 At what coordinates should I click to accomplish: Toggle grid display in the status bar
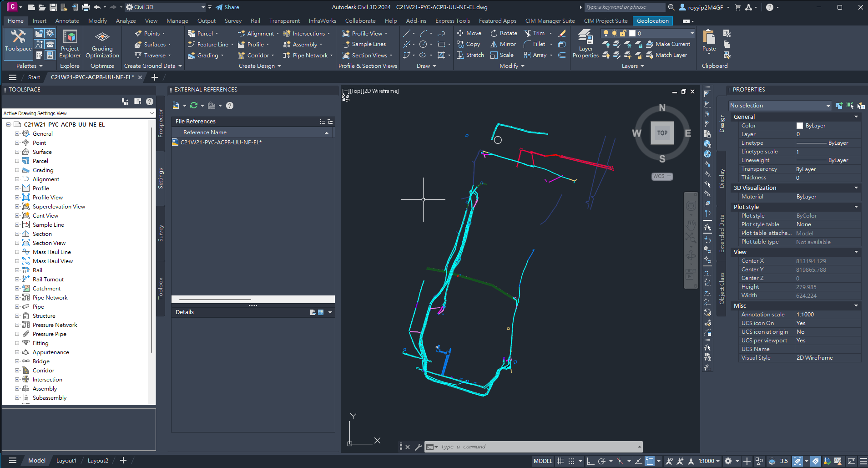tap(560, 461)
